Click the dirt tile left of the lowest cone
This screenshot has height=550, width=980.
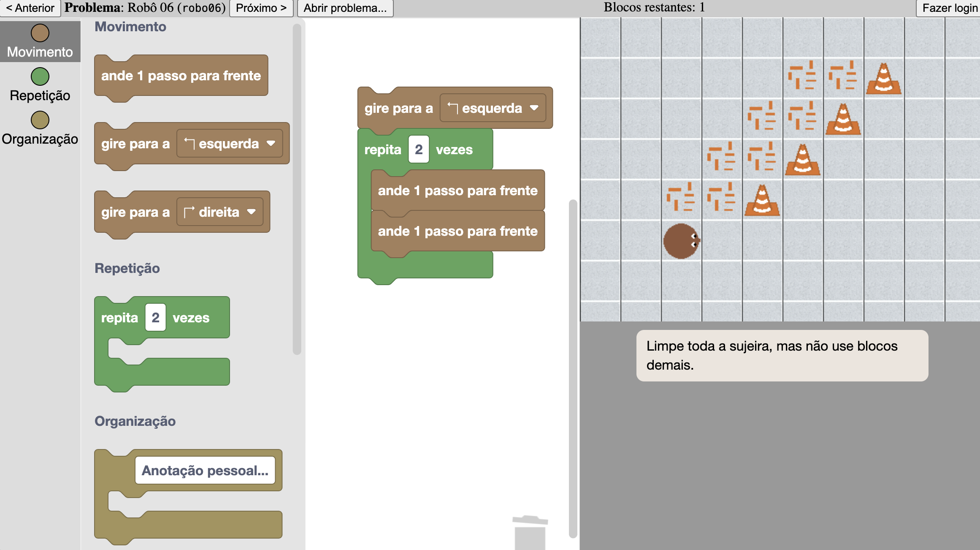(x=722, y=197)
